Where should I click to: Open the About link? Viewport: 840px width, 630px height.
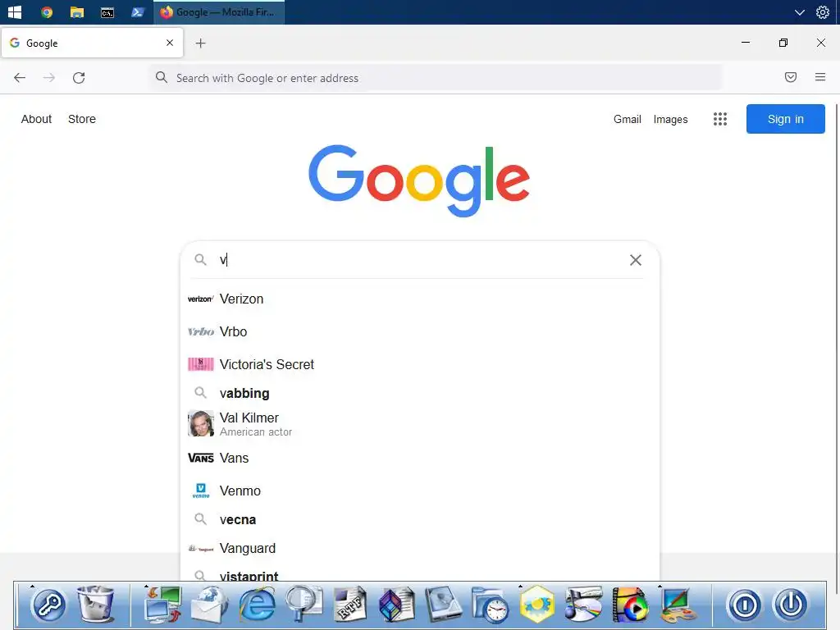[x=36, y=119]
